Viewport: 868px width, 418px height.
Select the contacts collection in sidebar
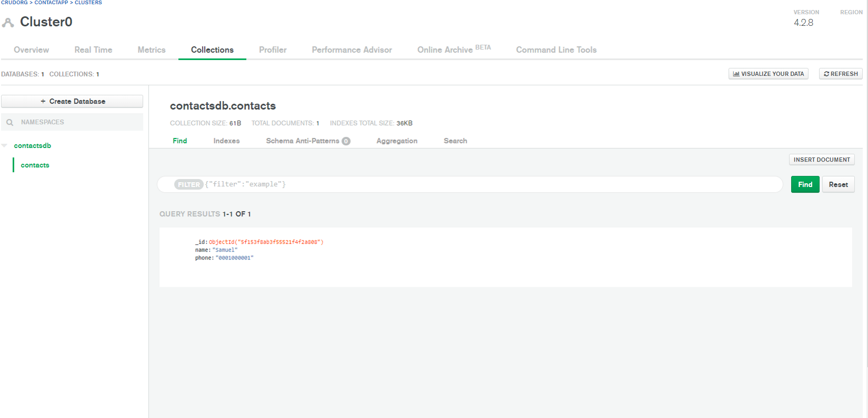(x=35, y=165)
